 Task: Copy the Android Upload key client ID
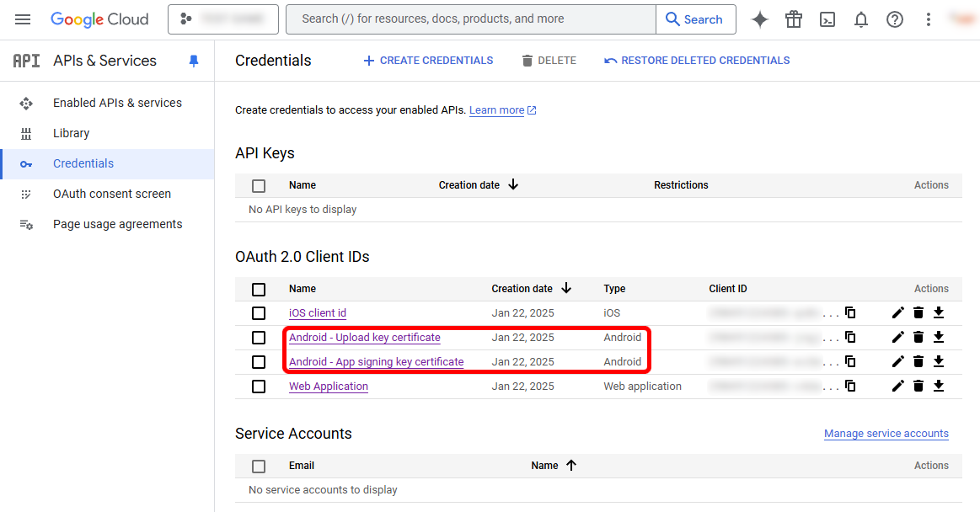coord(850,337)
